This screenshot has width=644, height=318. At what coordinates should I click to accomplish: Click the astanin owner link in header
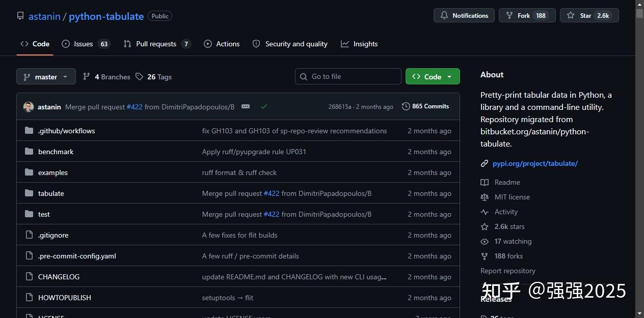click(44, 16)
